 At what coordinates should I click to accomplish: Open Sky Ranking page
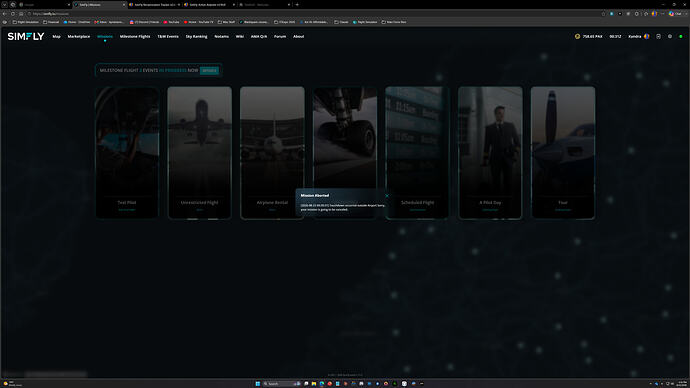[196, 37]
